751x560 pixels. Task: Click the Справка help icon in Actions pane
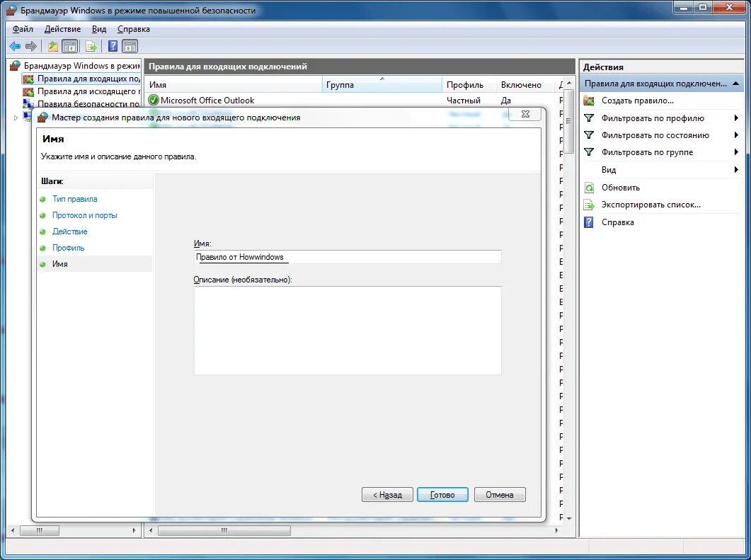(589, 222)
